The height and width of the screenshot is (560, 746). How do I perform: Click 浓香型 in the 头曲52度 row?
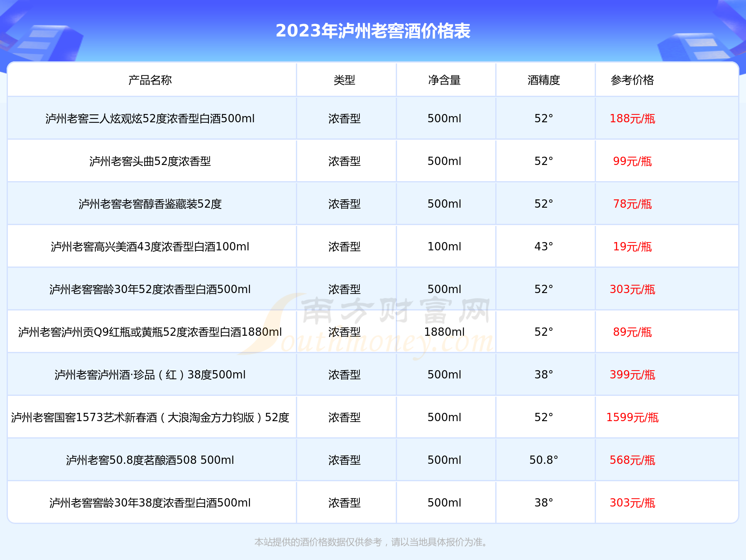click(344, 161)
